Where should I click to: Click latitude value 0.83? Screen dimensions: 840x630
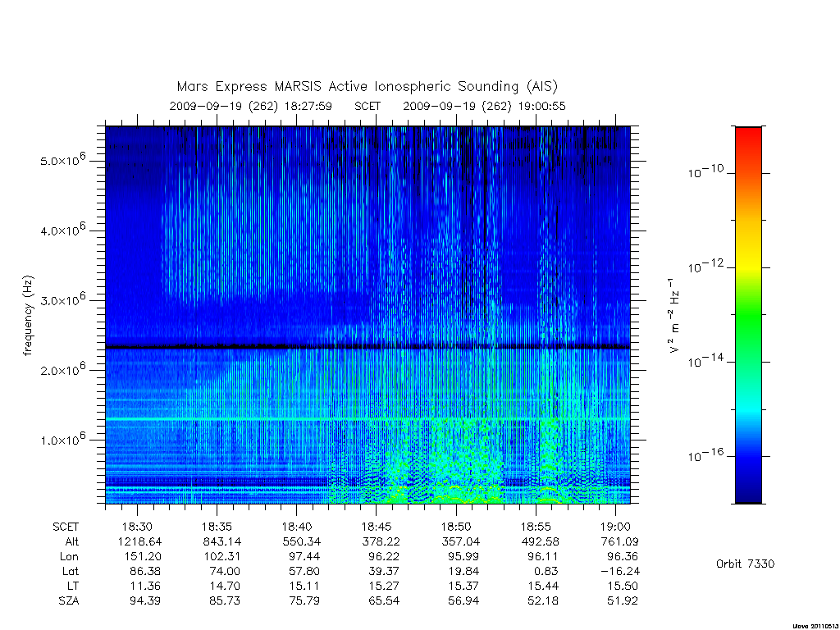click(x=546, y=572)
